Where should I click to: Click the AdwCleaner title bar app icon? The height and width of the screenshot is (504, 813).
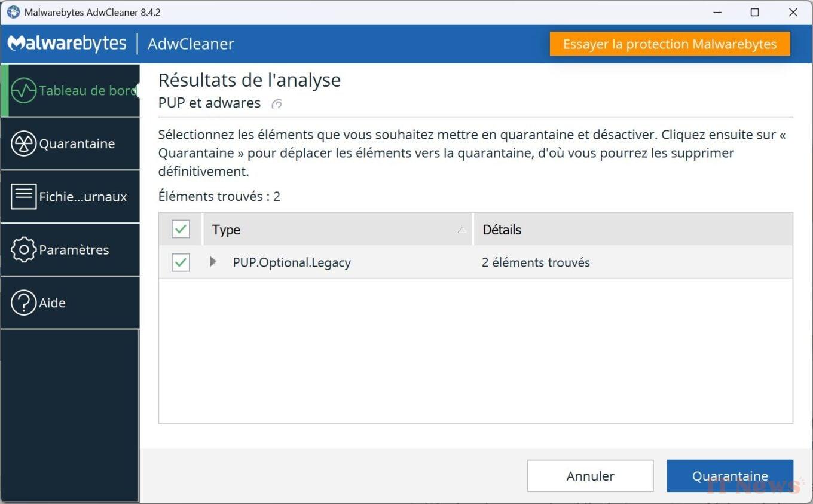13,12
